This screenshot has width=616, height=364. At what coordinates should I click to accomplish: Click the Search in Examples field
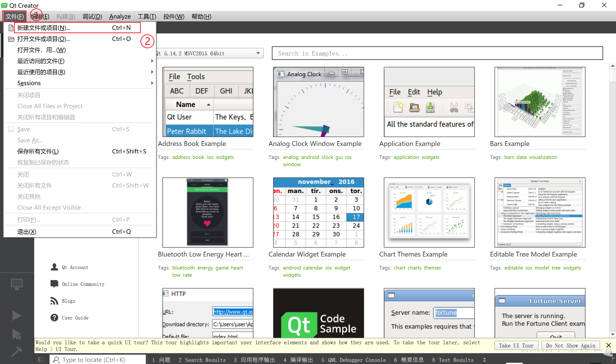[437, 53]
